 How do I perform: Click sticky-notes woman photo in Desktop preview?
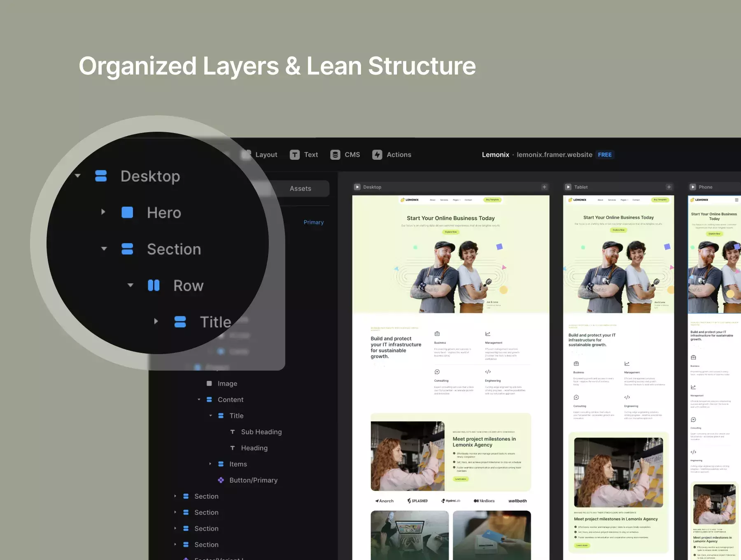(408, 456)
